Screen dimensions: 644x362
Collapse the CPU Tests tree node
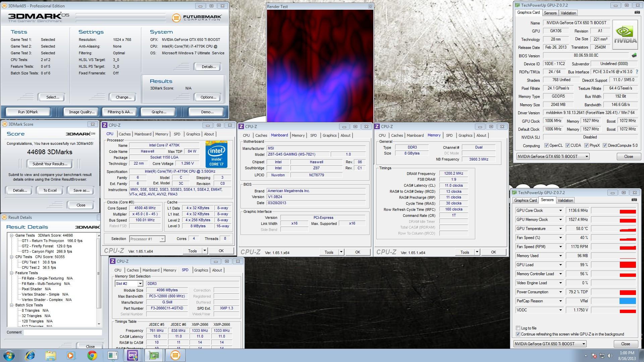pos(12,257)
